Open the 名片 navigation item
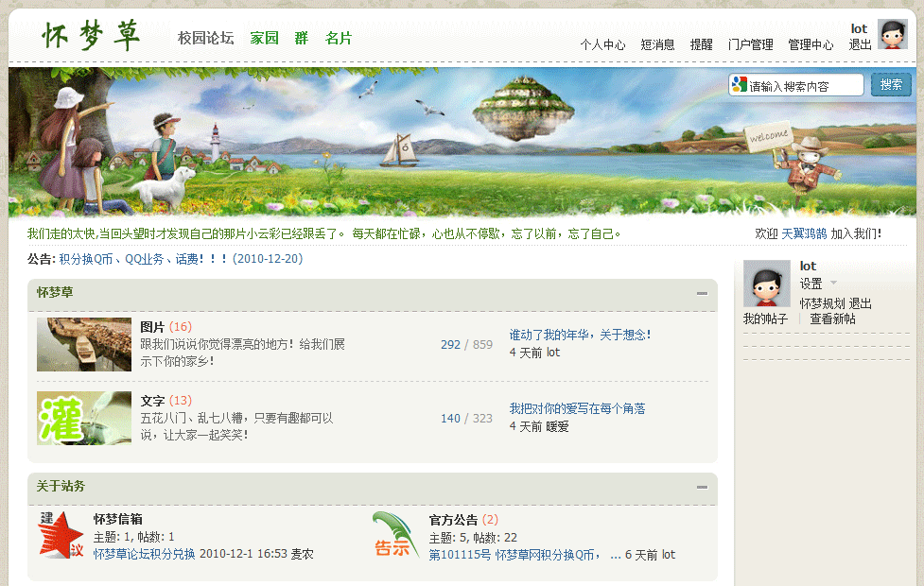Viewport: 924px width, 586px height. 339,39
